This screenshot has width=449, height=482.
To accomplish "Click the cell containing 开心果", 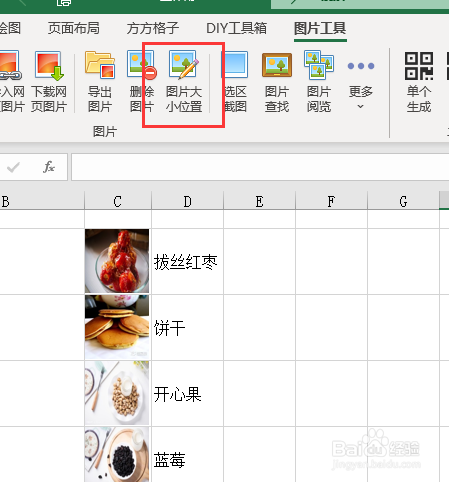I will pos(187,393).
